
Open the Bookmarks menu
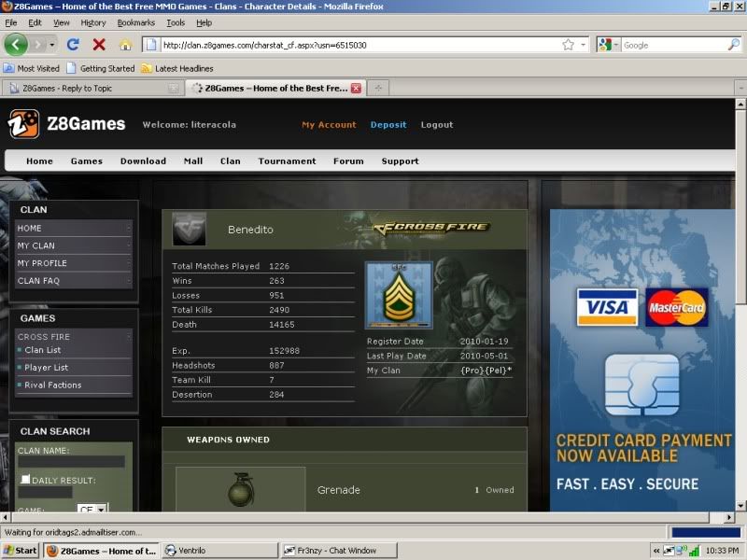click(136, 22)
